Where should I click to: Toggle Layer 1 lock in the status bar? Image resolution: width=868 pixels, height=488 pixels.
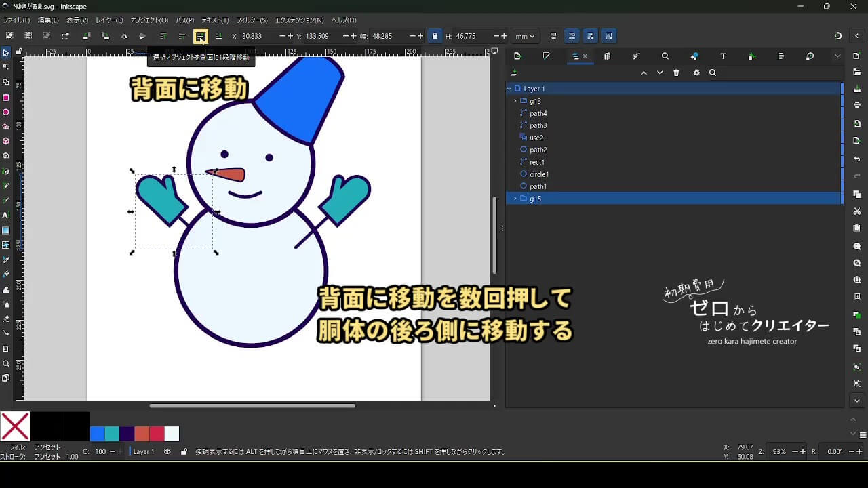pos(184,451)
